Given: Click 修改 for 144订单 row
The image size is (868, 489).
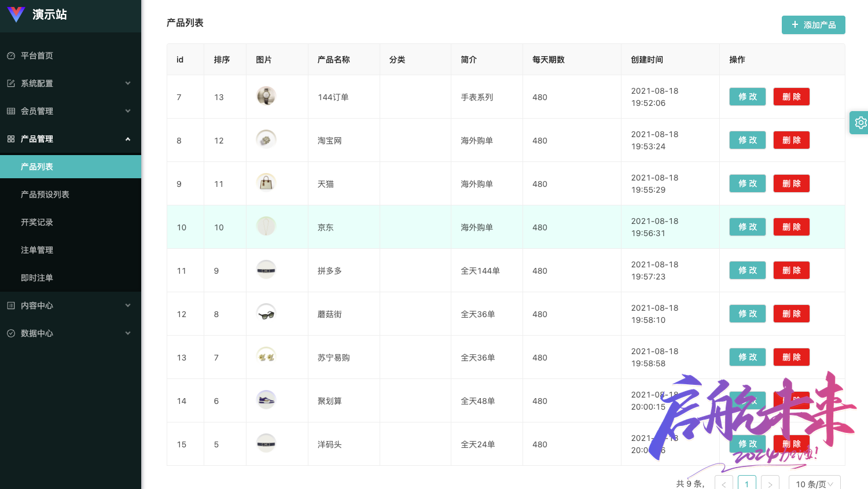Looking at the screenshot, I should pyautogui.click(x=748, y=97).
